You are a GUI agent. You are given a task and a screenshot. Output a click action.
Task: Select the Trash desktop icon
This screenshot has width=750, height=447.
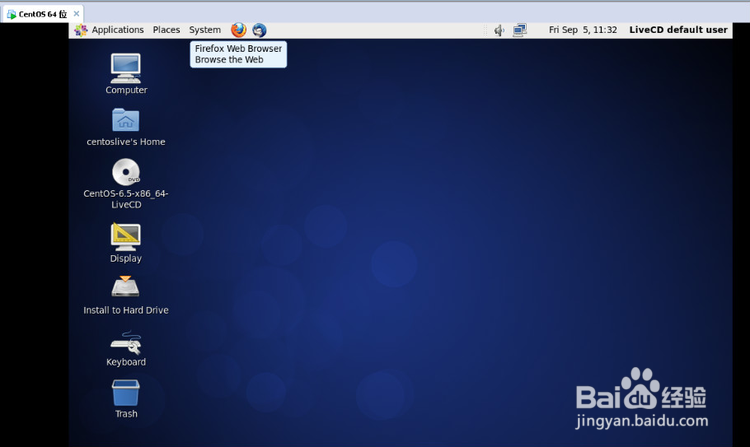click(126, 392)
